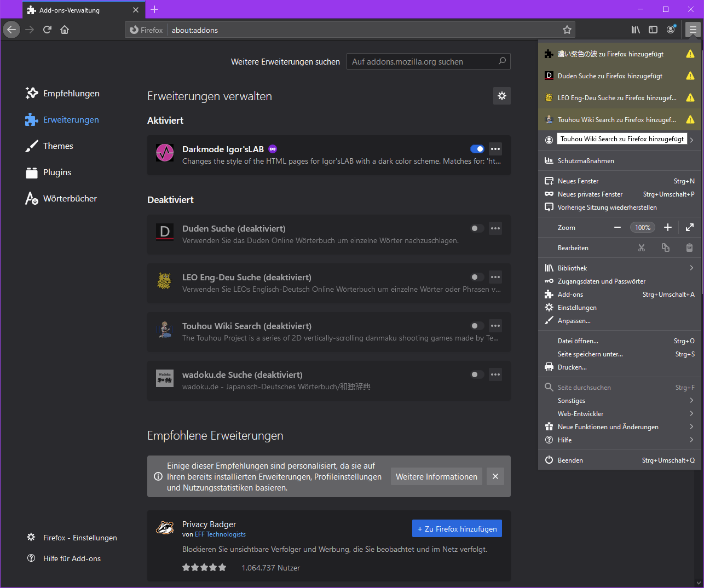The image size is (704, 588).
Task: Click the LEO Eng-Deu Suche added notification
Action: click(x=620, y=97)
